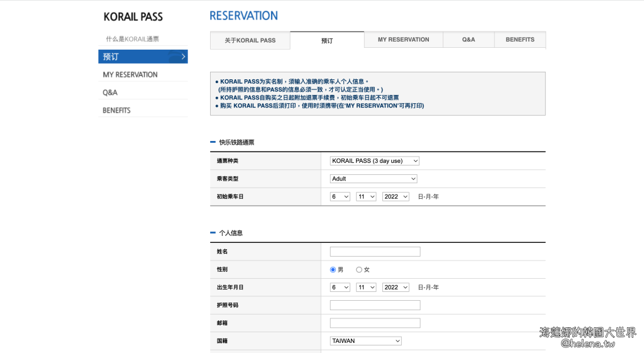The height and width of the screenshot is (353, 644).
Task: Open the birth date year dropdown
Action: [x=396, y=288]
